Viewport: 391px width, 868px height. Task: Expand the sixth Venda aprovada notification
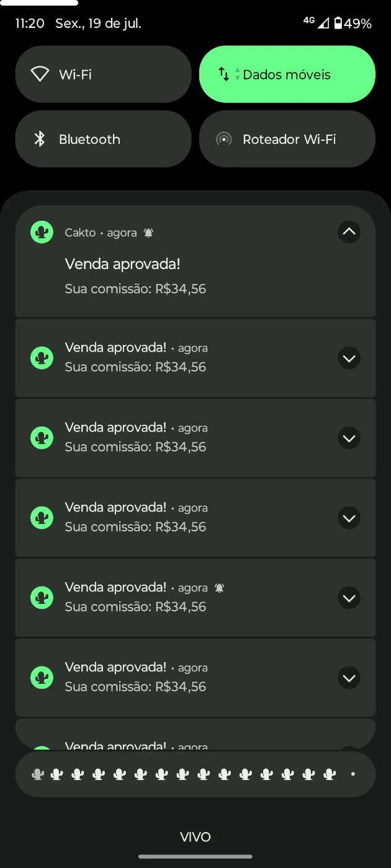(x=349, y=678)
